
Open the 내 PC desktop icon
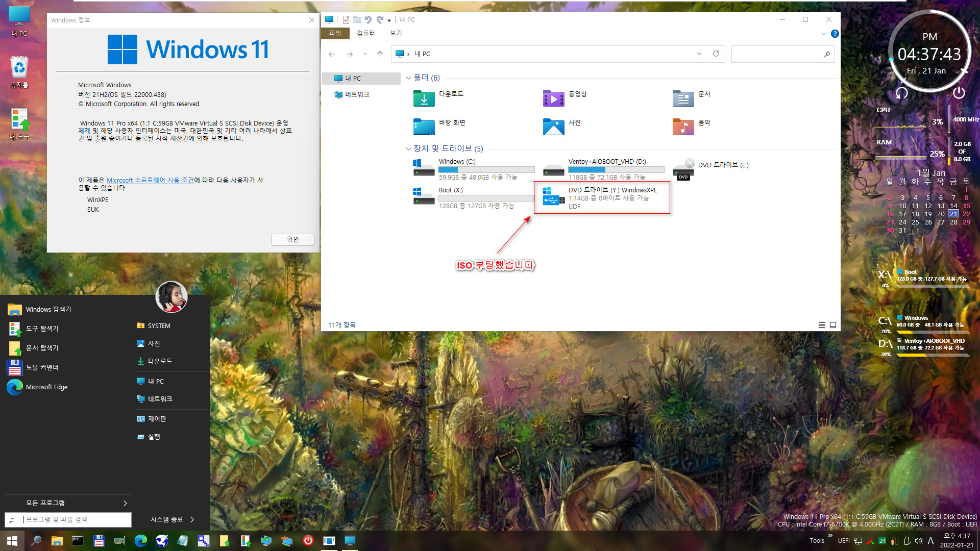click(x=19, y=21)
